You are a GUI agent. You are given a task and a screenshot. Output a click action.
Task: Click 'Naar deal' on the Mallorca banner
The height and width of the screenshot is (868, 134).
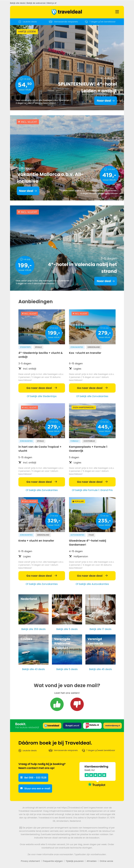click(28, 191)
